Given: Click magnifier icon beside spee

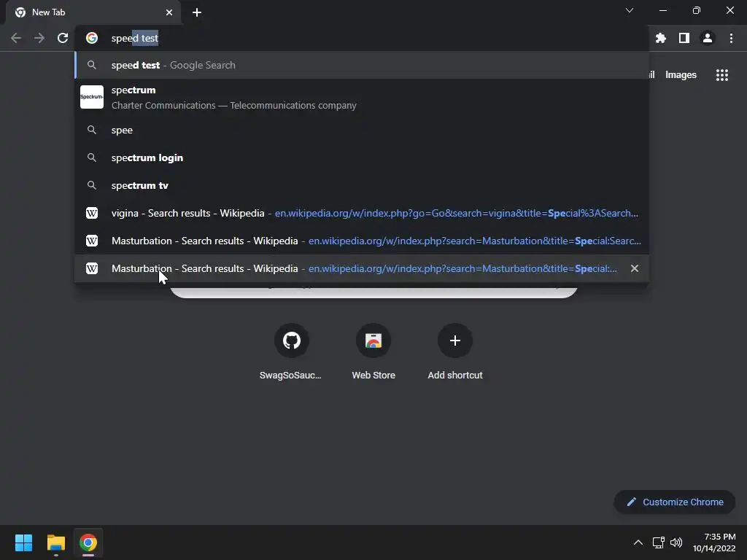Looking at the screenshot, I should pos(92,130).
